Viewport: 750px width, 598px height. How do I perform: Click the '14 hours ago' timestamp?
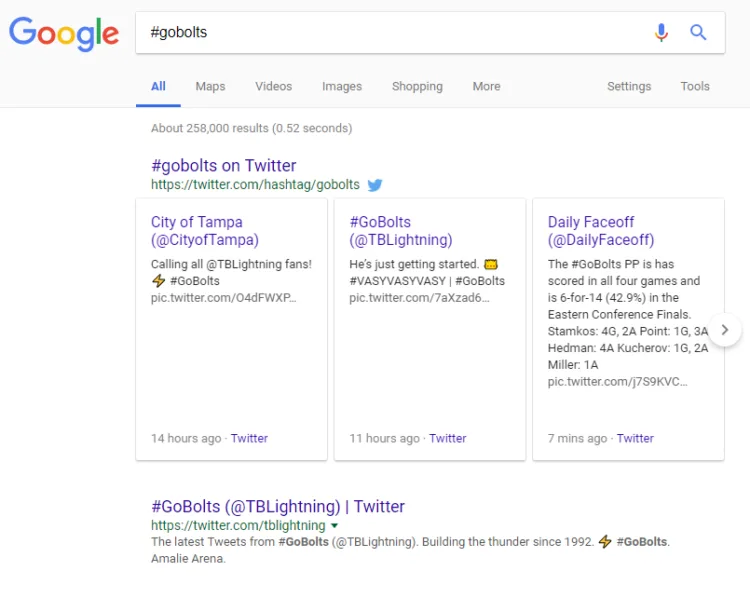click(x=187, y=438)
